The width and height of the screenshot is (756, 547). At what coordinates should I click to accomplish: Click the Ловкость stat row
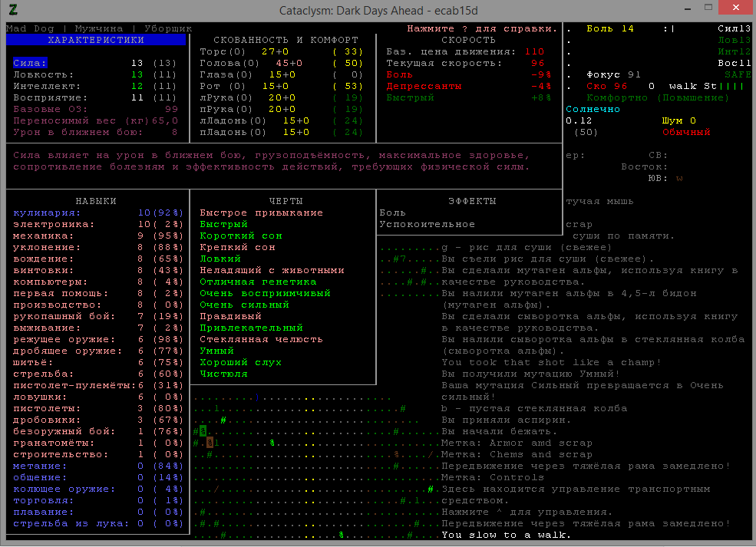95,74
